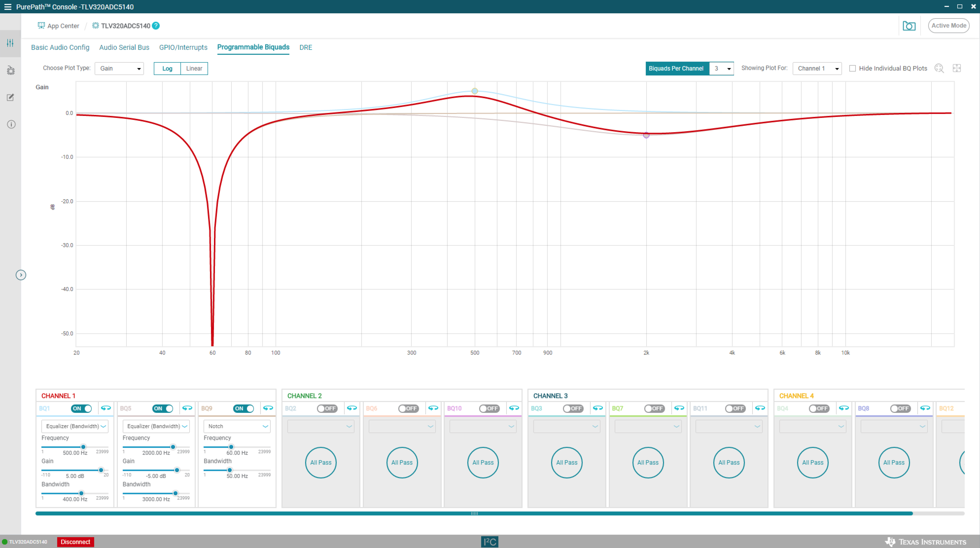
Task: Click the help question mark icon
Action: click(156, 26)
